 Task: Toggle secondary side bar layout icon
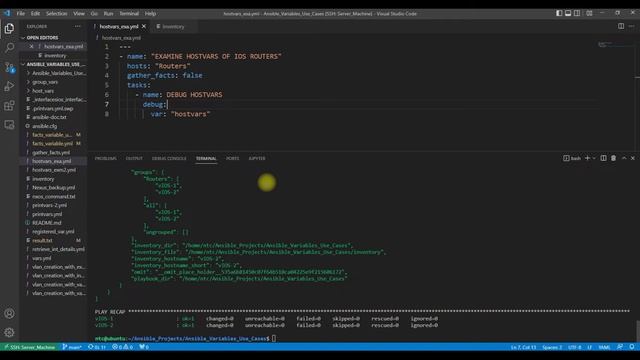pos(577,13)
